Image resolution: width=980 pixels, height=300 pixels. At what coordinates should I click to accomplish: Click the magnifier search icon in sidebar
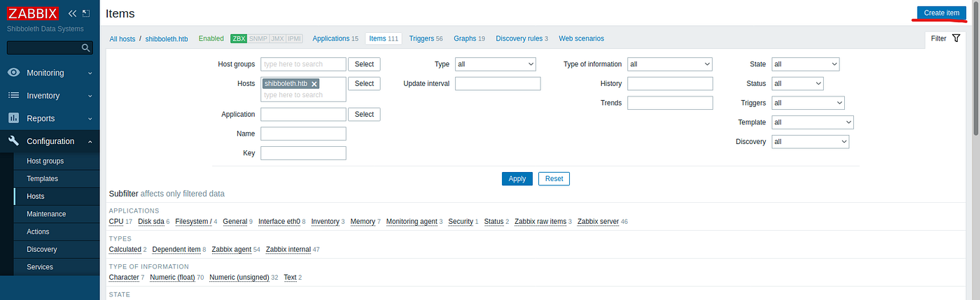coord(86,48)
